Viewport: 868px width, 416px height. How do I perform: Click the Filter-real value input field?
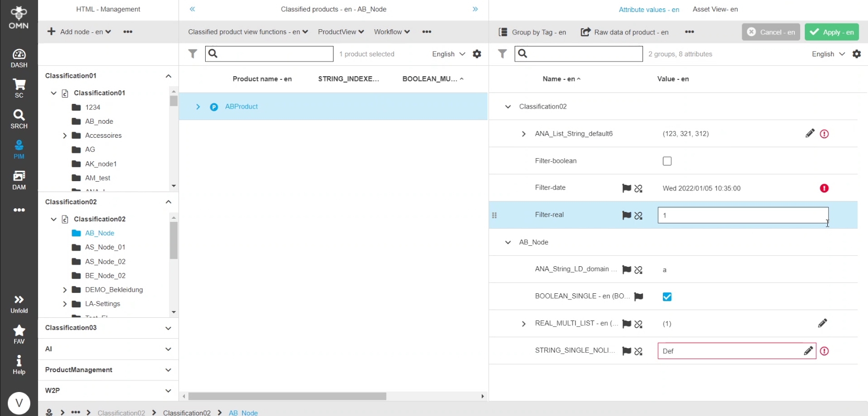pos(742,215)
